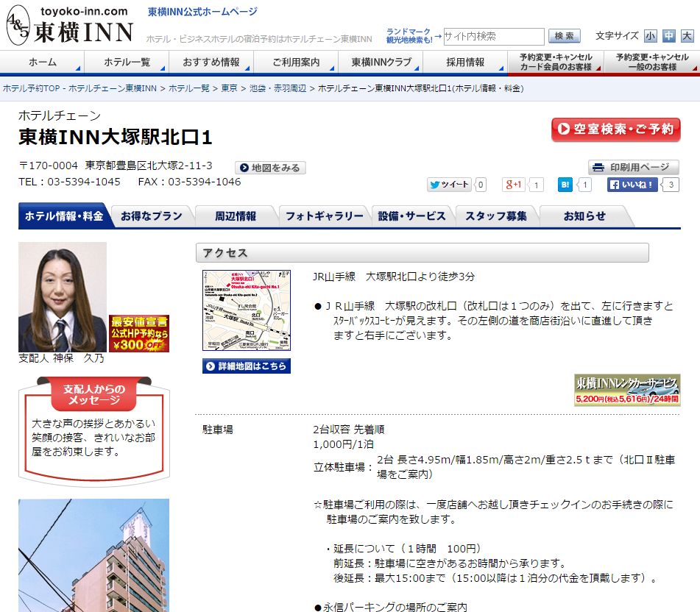Switch to the スタッフ募集 tab
Screen dimensions: 700x612
pyautogui.click(x=496, y=216)
